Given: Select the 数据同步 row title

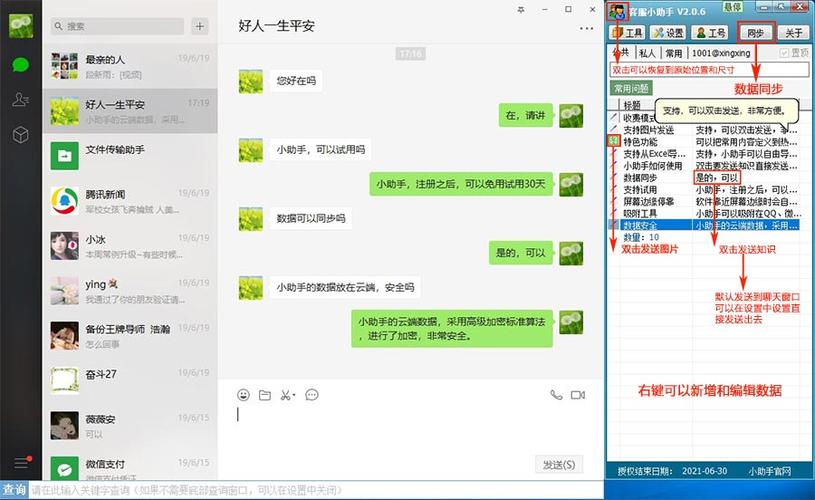Looking at the screenshot, I should [640, 178].
